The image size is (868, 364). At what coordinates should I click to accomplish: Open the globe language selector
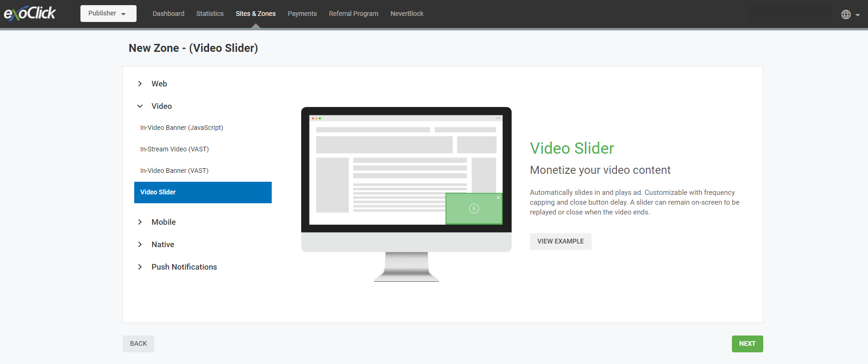(x=850, y=14)
